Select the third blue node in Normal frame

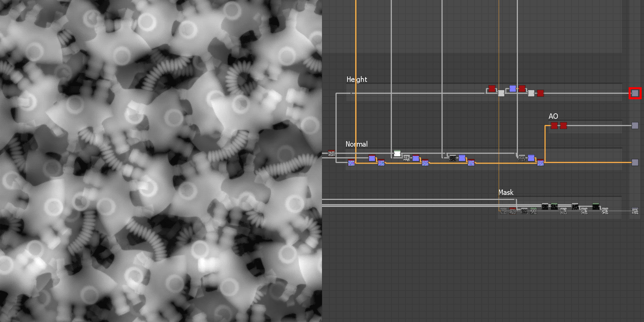[x=462, y=158]
